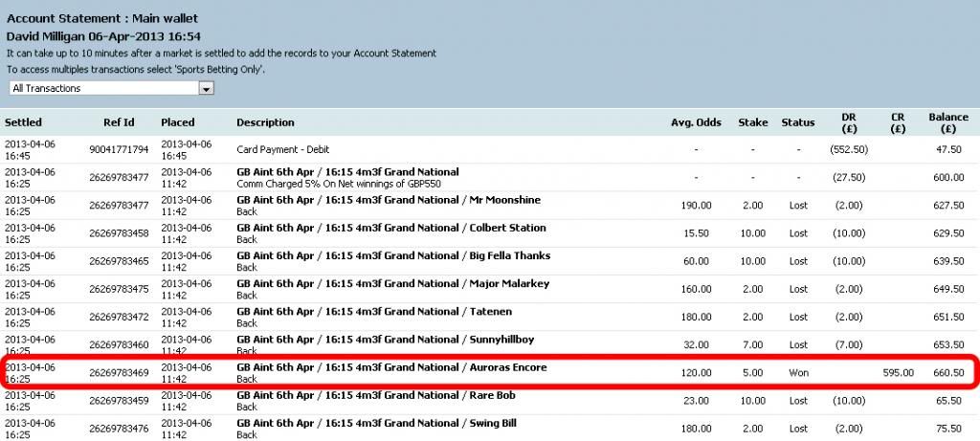The image size is (980, 441).
Task: Select the Major Malarkey bet entry
Action: point(490,289)
